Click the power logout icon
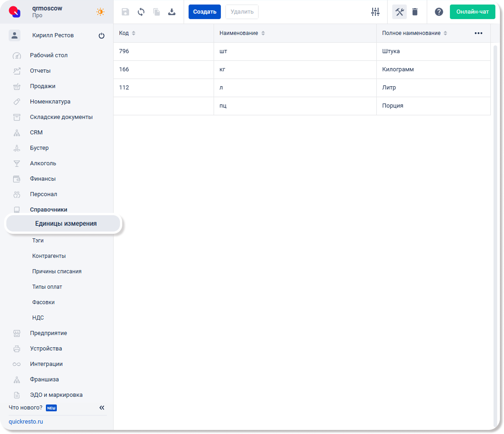 101,36
